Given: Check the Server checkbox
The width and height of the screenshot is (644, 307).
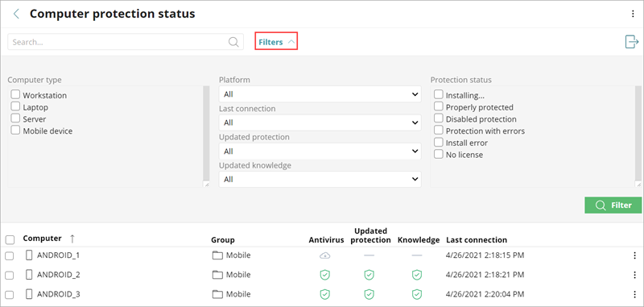Looking at the screenshot, I should [15, 118].
